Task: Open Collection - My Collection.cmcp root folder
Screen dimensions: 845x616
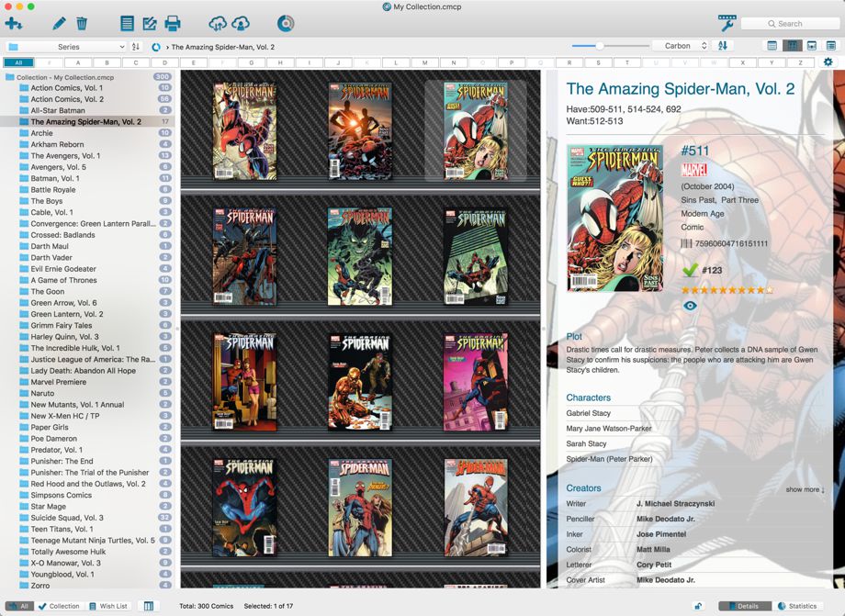Action: [65, 77]
